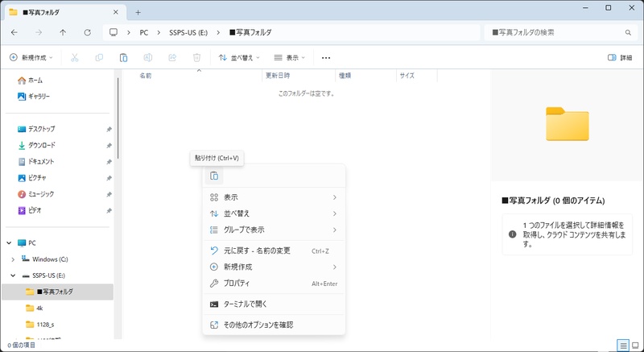Viewport: 644px width, 352px height.
Task: Click the unpin icon beside デスクトップ
Action: click(x=109, y=130)
